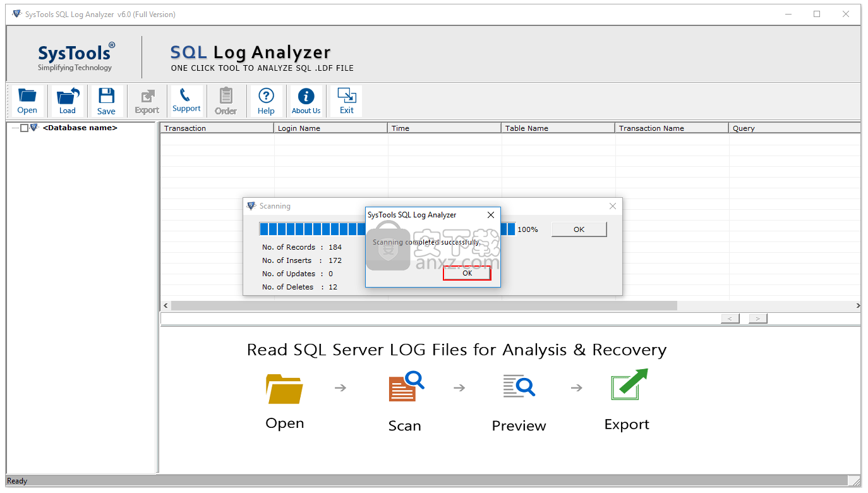Click 'No. of Records : 184' text
This screenshot has width=868, height=493.
point(302,247)
